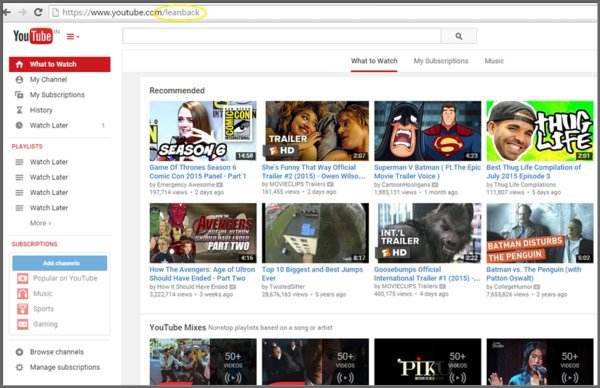This screenshot has width=600, height=388.
Task: Open Music subscription in sidebar
Action: (42, 293)
